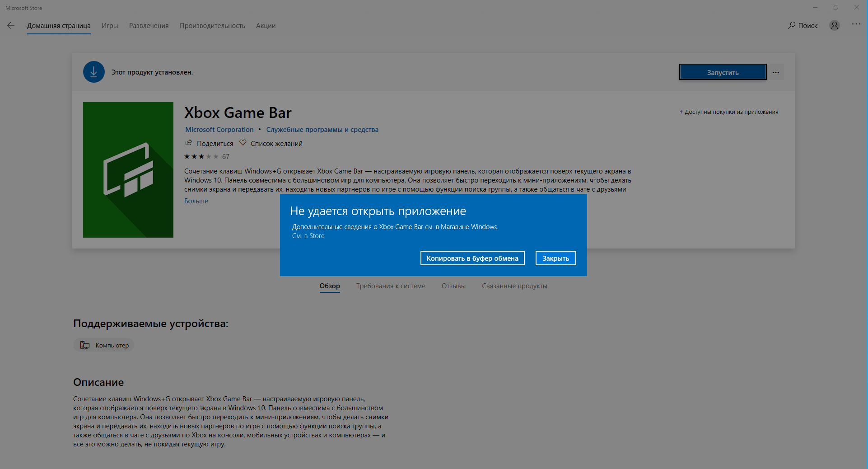Click Этот продукт установлен message

point(152,72)
